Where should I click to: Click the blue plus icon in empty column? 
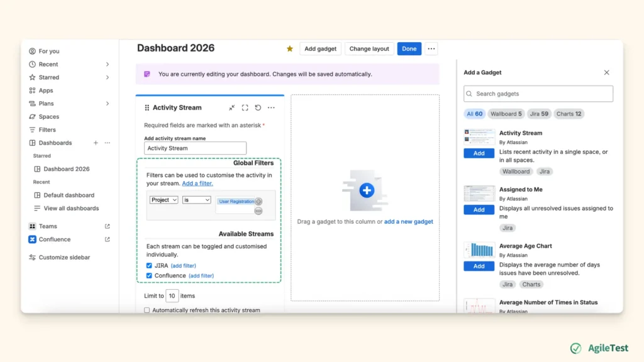[x=367, y=190]
